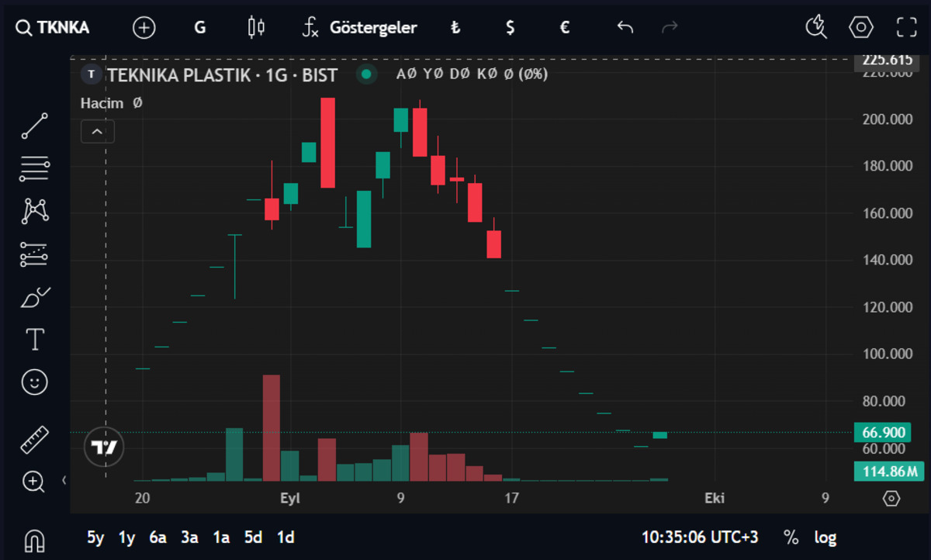The image size is (931, 560).
Task: Open chart settings hexagon icon
Action: [861, 28]
